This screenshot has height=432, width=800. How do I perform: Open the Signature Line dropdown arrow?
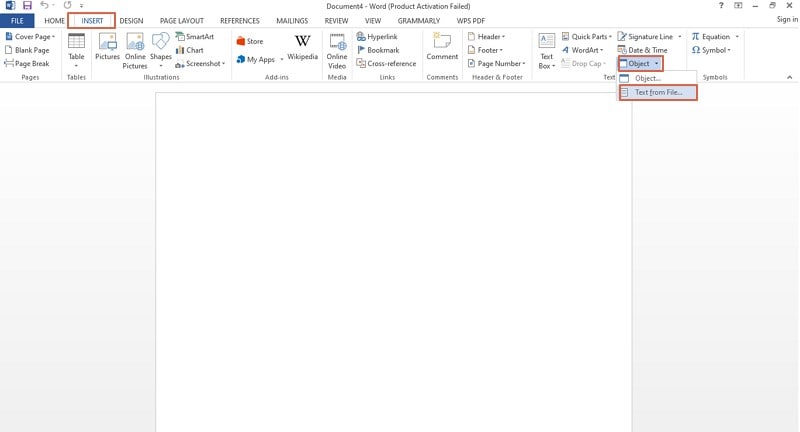(x=680, y=37)
